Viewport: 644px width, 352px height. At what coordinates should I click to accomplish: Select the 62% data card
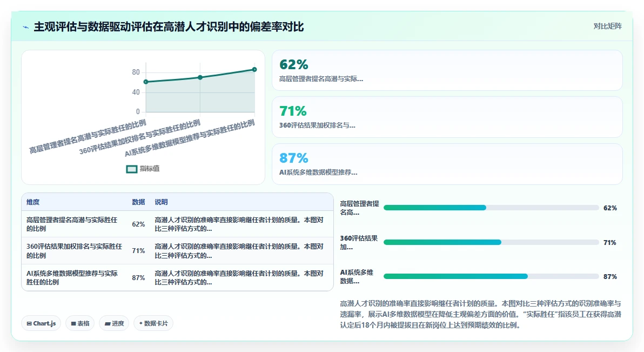pyautogui.click(x=447, y=70)
